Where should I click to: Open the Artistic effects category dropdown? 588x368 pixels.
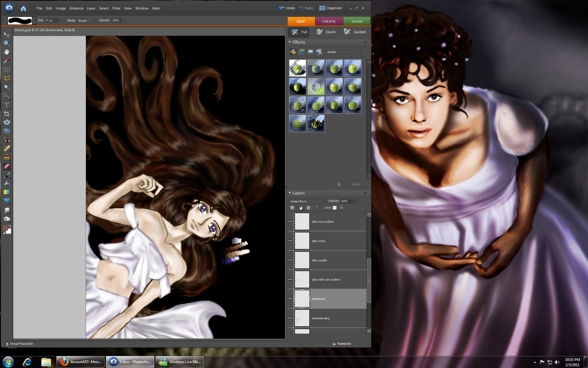coord(343,52)
